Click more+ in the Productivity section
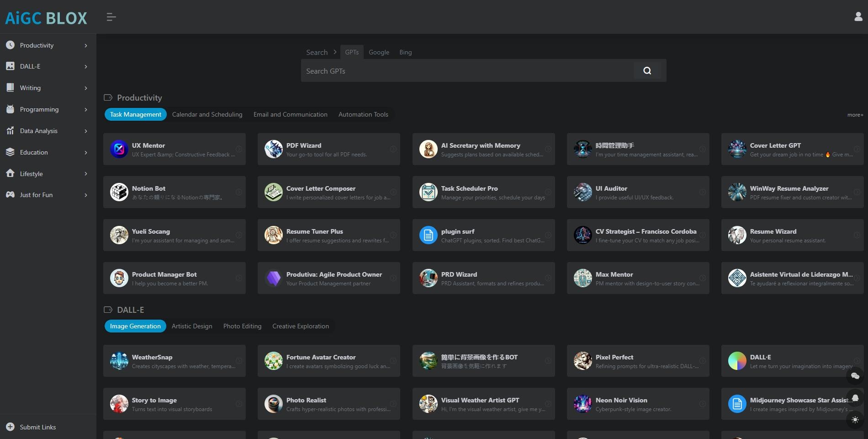The width and height of the screenshot is (868, 439). 855,115
